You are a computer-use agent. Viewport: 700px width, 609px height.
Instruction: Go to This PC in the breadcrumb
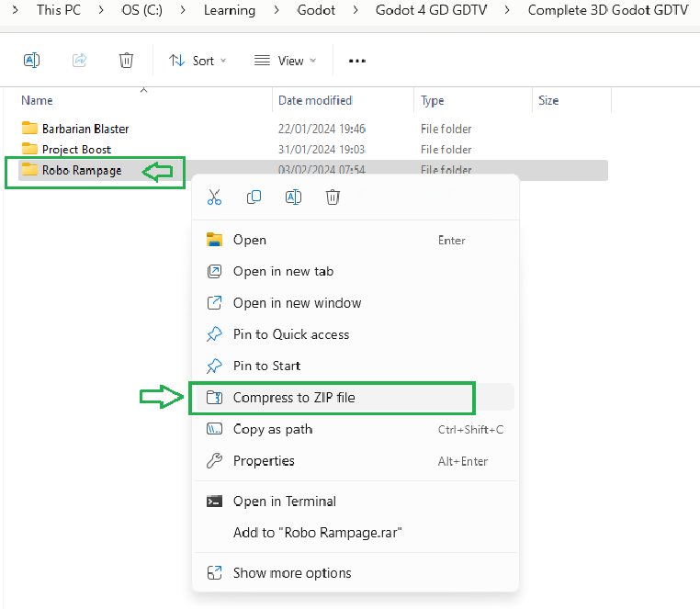tap(59, 10)
